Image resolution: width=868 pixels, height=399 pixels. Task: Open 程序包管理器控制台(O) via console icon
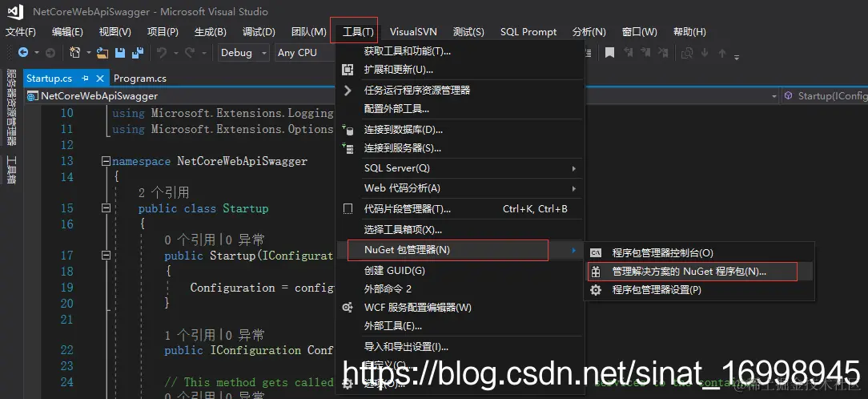(596, 252)
